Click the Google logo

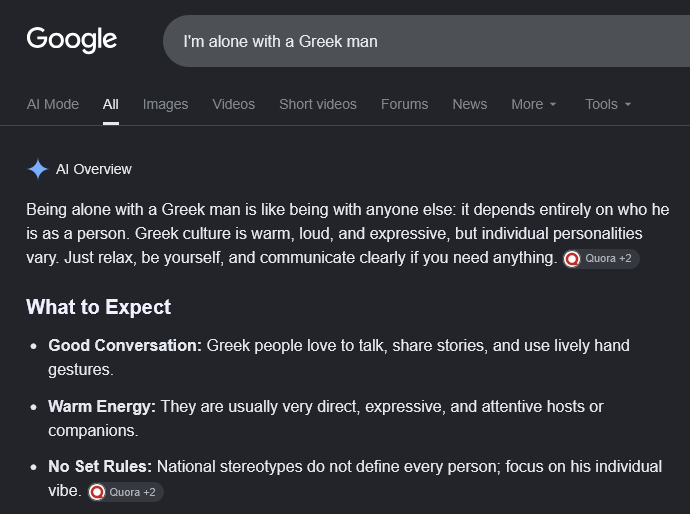72,40
